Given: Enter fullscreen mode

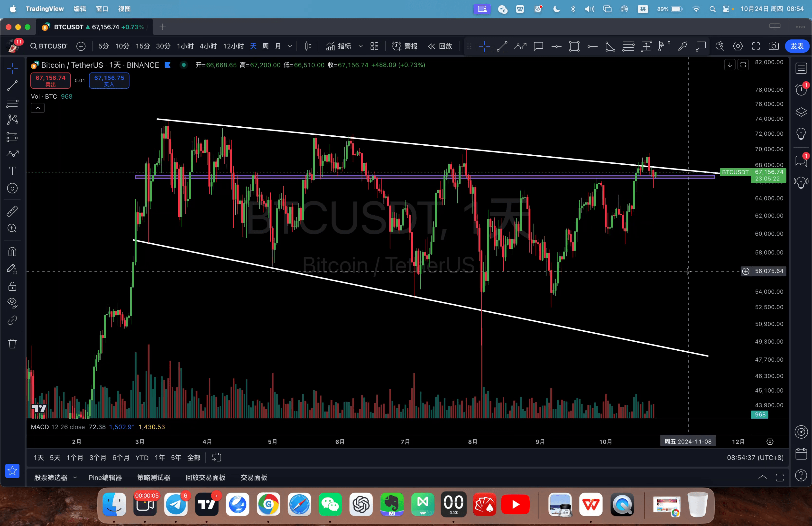Looking at the screenshot, I should [756, 46].
